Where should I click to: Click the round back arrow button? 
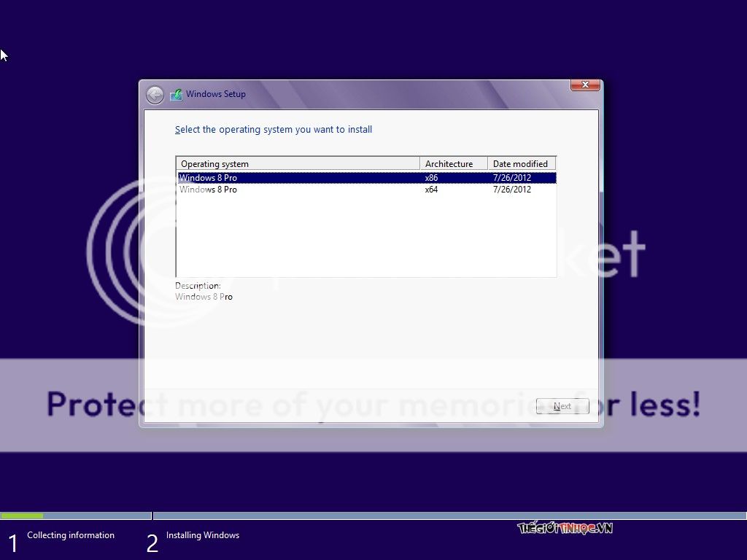coord(155,95)
